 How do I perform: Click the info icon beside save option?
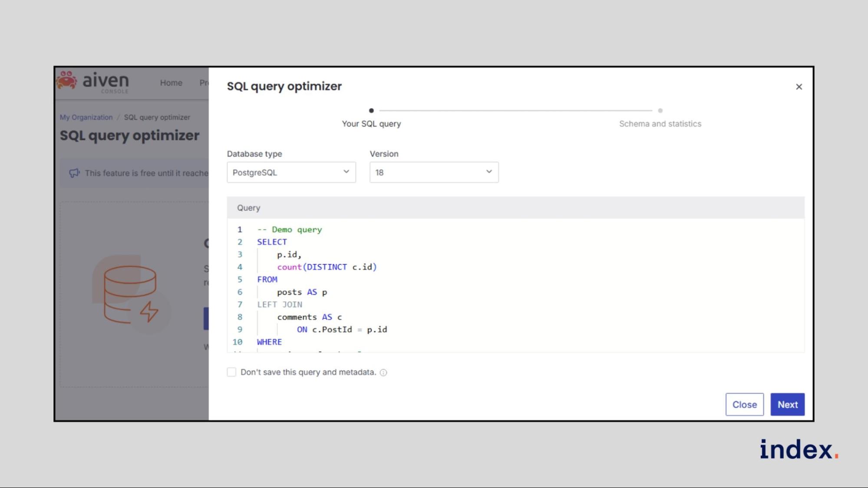click(x=383, y=373)
